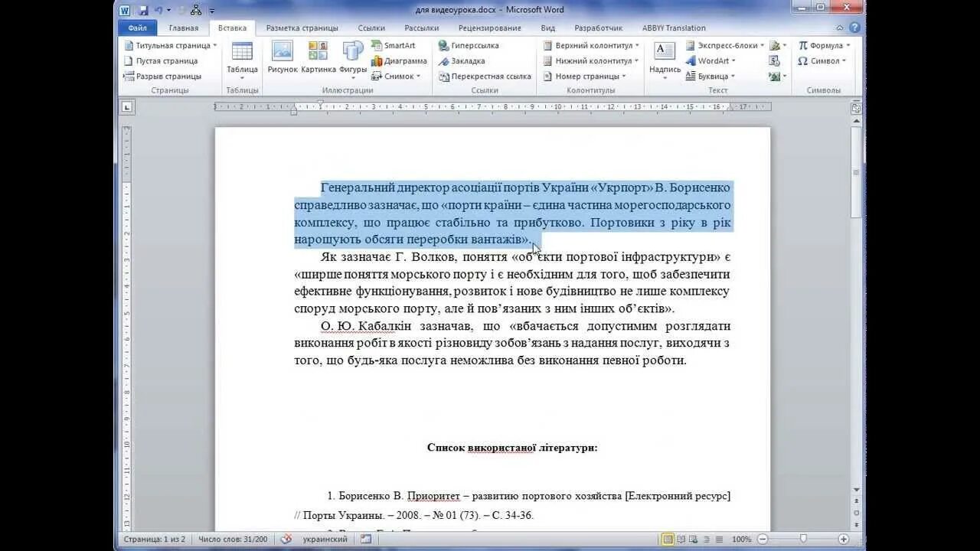Click the zoom slider handle
The image size is (980, 551).
[803, 539]
